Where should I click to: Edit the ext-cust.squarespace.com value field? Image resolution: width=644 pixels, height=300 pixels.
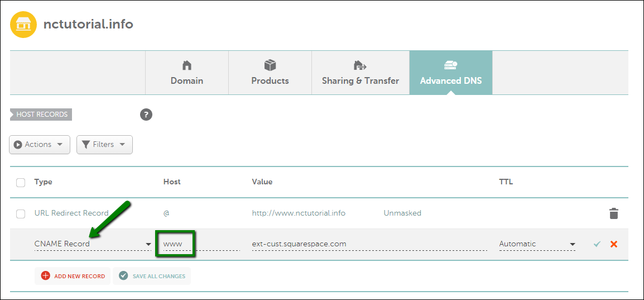[368, 244]
